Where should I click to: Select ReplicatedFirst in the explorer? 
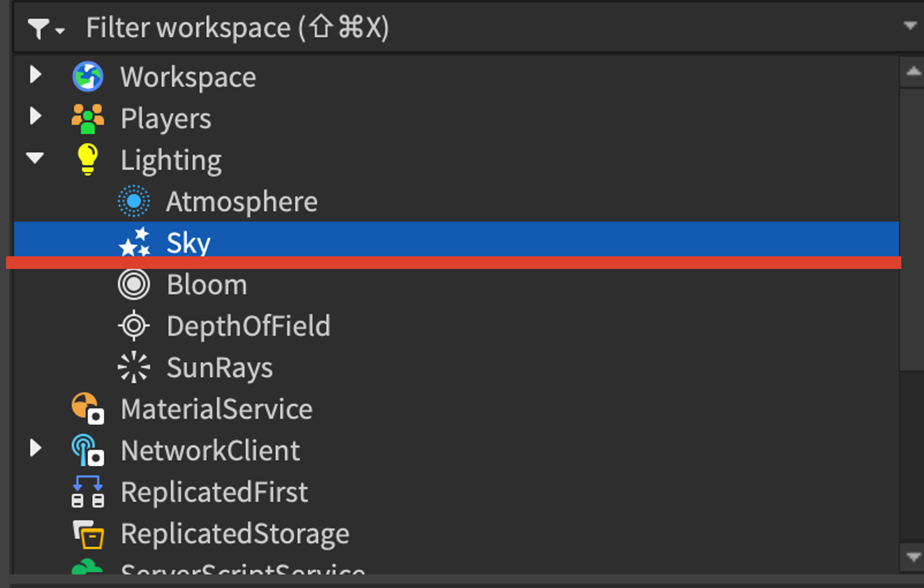(456, 492)
